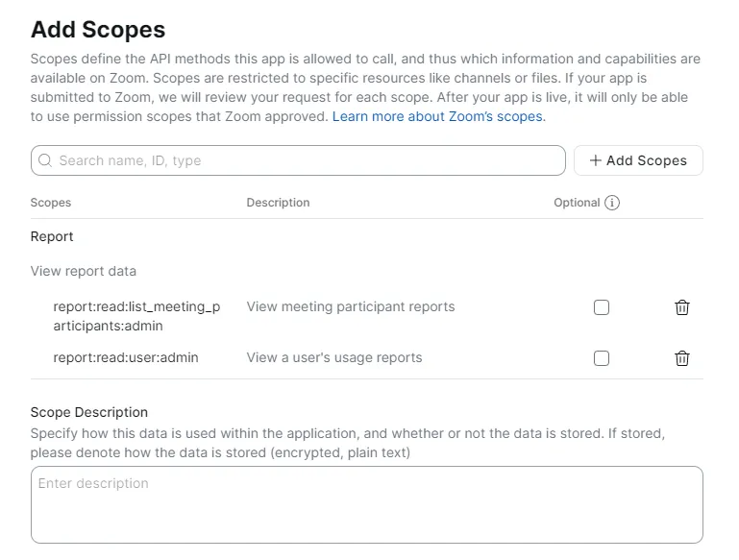
Task: Click the Scopes column header
Action: point(51,203)
